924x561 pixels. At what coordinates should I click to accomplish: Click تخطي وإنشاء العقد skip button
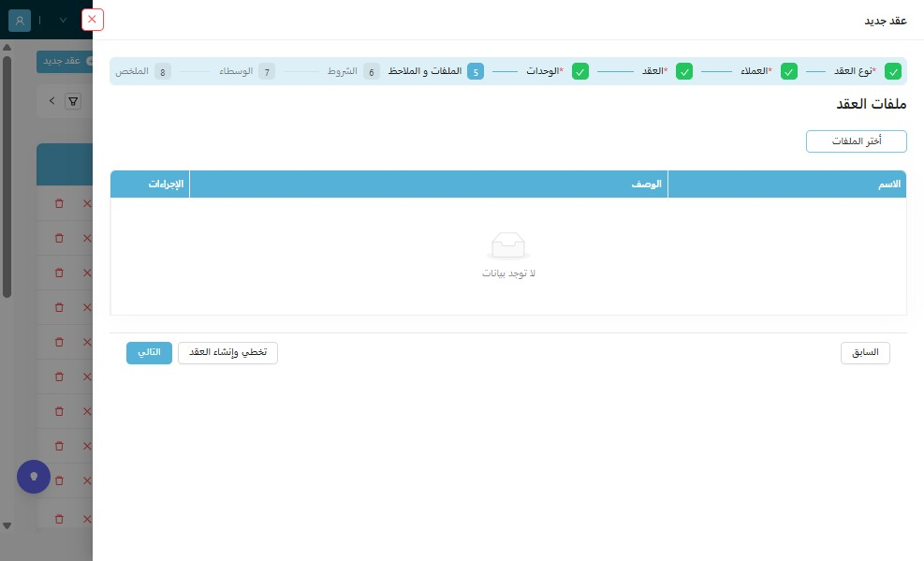click(227, 352)
